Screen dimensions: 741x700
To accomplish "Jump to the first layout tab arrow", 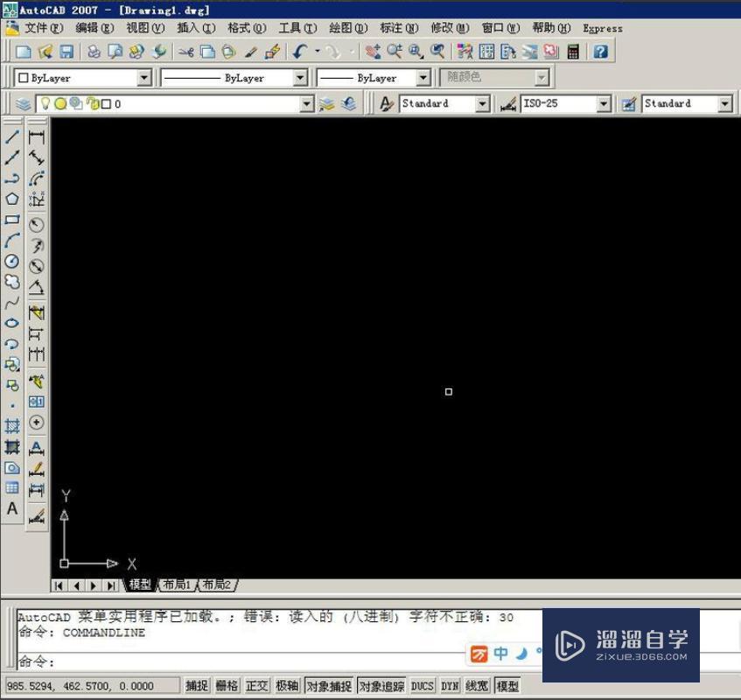I will 59,585.
